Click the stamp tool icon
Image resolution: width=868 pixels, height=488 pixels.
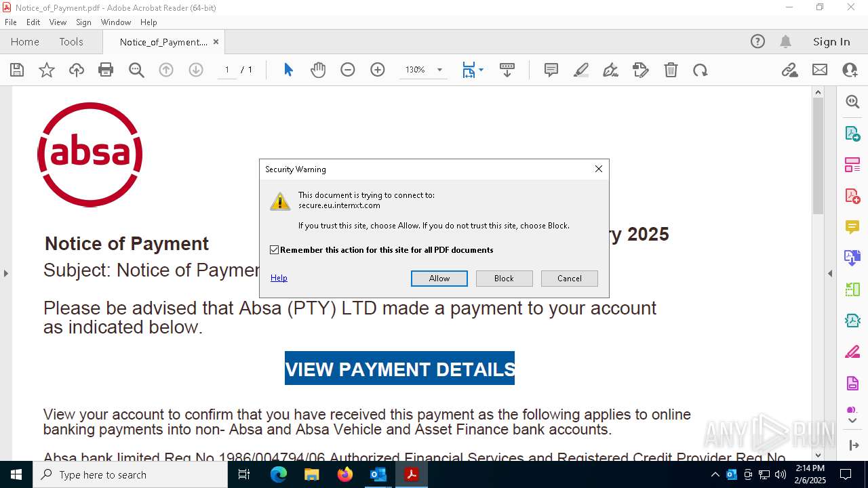640,70
